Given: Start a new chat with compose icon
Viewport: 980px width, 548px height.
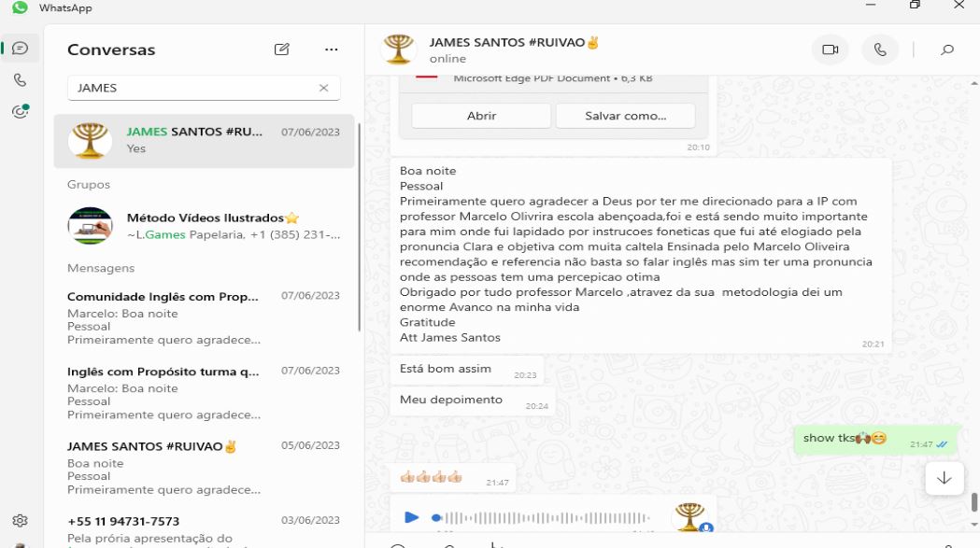Looking at the screenshot, I should pos(282,49).
